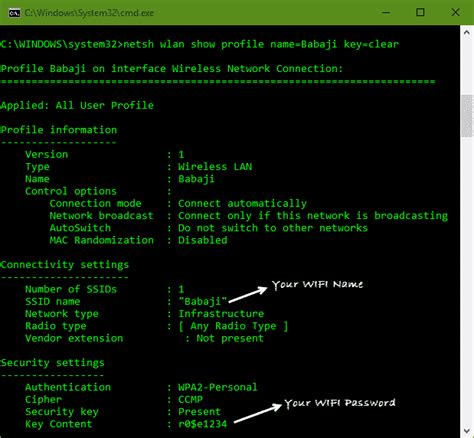Click the SSID name value "Babaji"
The image size is (474, 438).
(202, 301)
